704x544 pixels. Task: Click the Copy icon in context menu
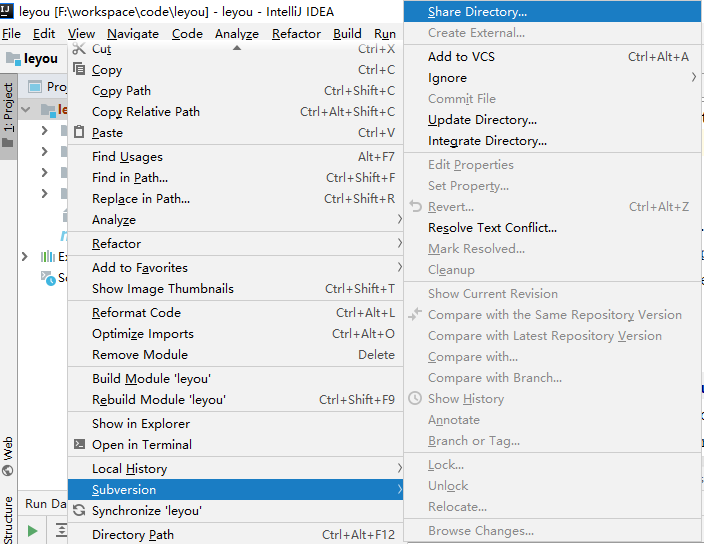pyautogui.click(x=79, y=70)
